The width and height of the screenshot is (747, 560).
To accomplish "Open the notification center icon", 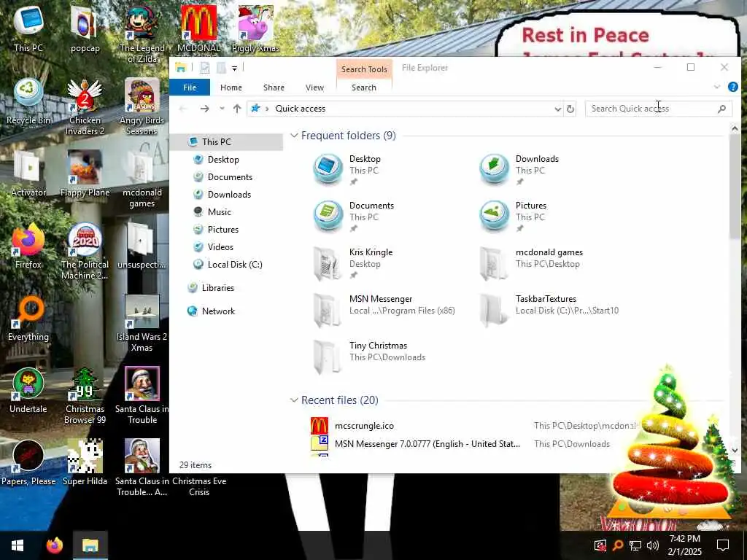I will point(723,545).
